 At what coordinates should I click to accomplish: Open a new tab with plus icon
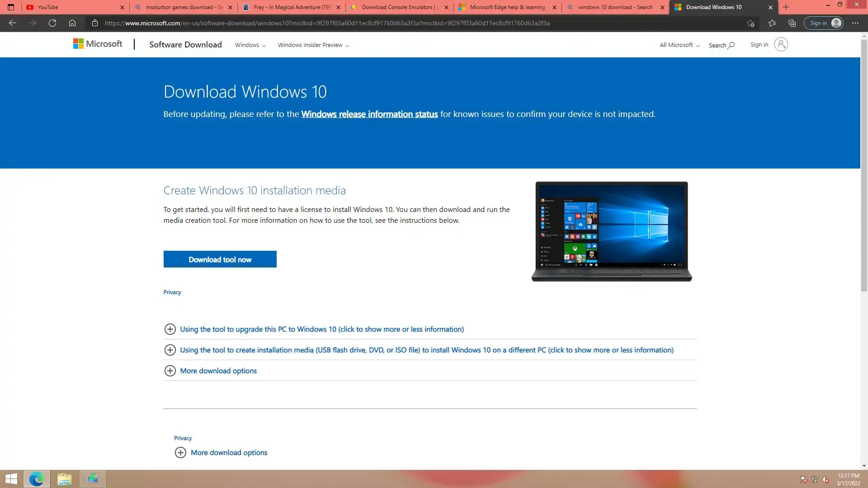point(786,7)
